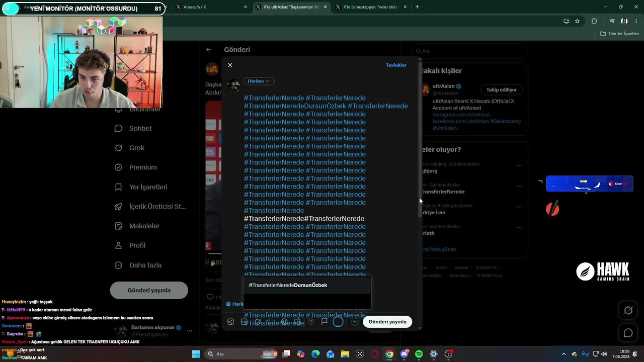The width and height of the screenshot is (644, 362).
Task: Expand the Herkes audience dropdown
Action: (x=259, y=81)
